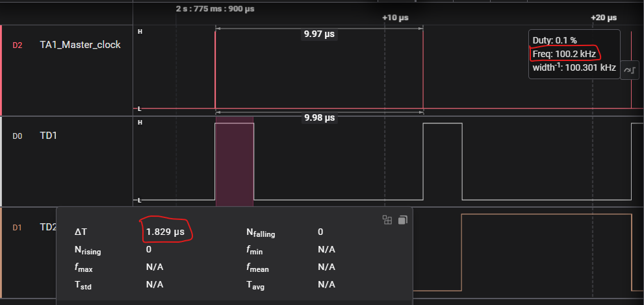Click the f mean N/A value

(326, 267)
